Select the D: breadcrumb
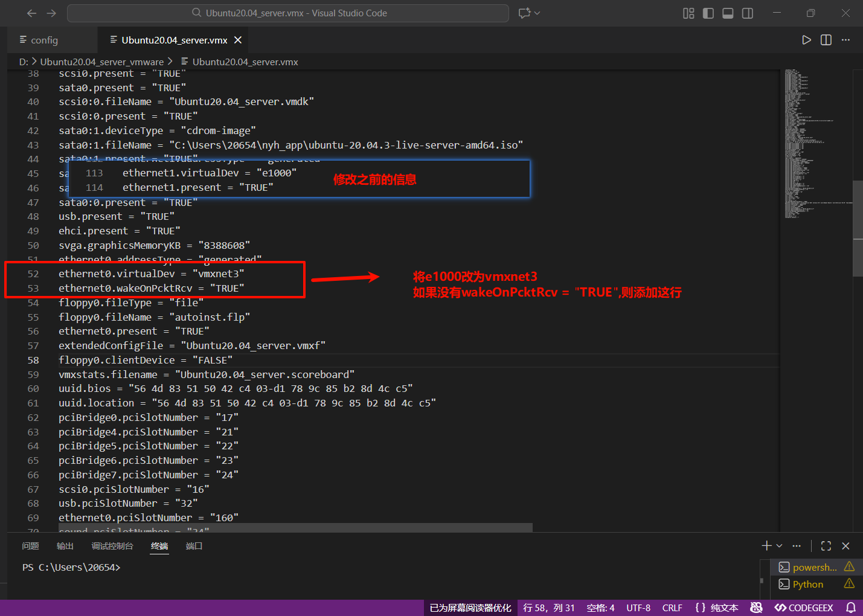863x616 pixels. (24, 62)
